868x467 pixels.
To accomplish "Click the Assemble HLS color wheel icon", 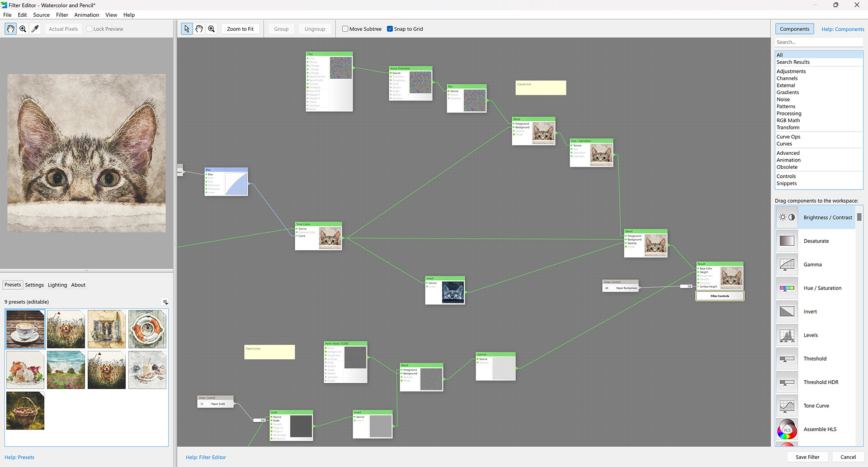I will 787,429.
